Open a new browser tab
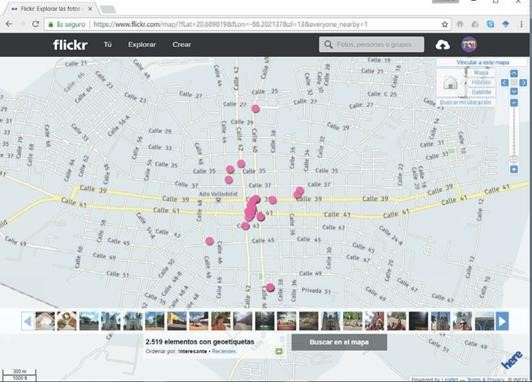 pos(108,9)
